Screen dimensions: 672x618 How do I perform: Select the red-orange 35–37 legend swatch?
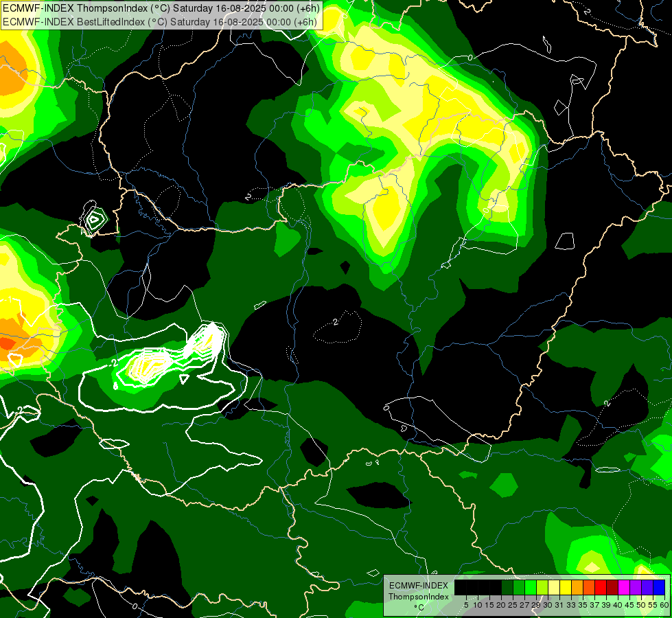click(x=589, y=587)
